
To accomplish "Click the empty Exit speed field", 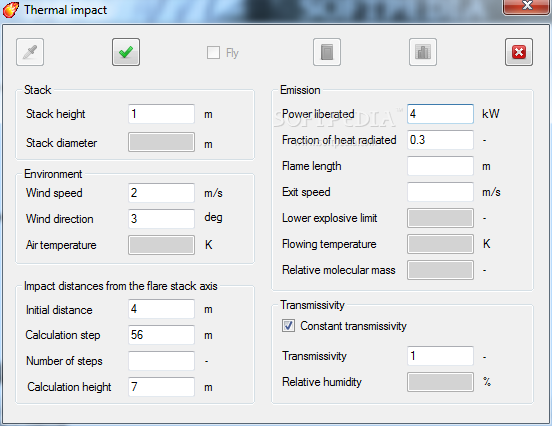I will point(440,192).
